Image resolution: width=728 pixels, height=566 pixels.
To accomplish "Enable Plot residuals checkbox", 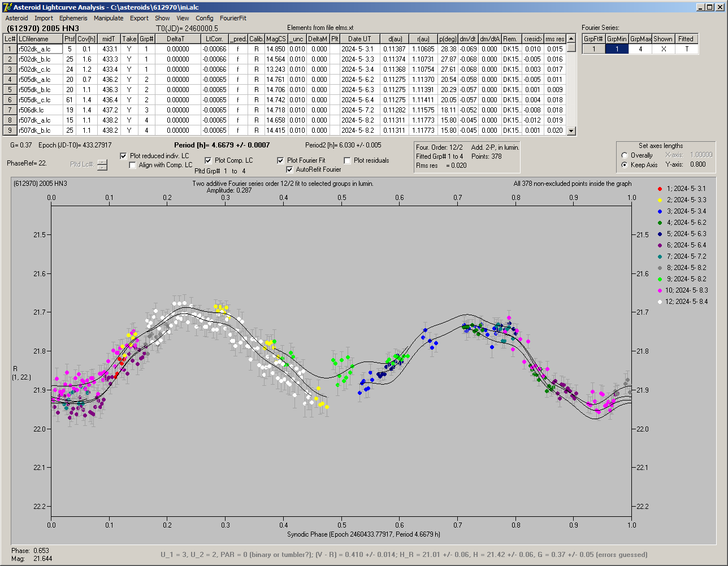I will pos(348,160).
